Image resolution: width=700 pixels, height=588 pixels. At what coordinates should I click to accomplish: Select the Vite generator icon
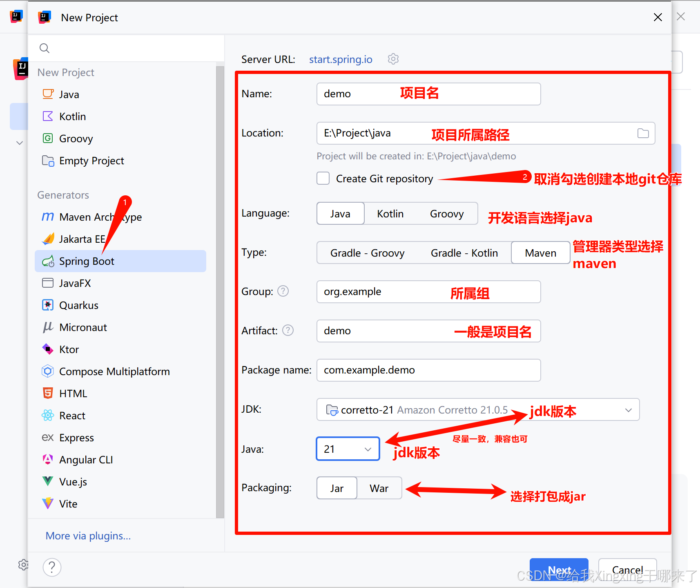tap(48, 503)
